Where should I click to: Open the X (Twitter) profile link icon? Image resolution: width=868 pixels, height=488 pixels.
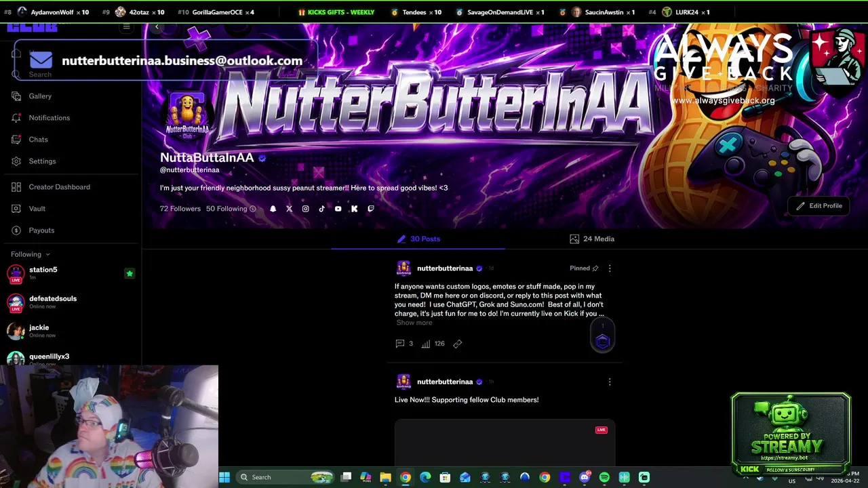(290, 209)
